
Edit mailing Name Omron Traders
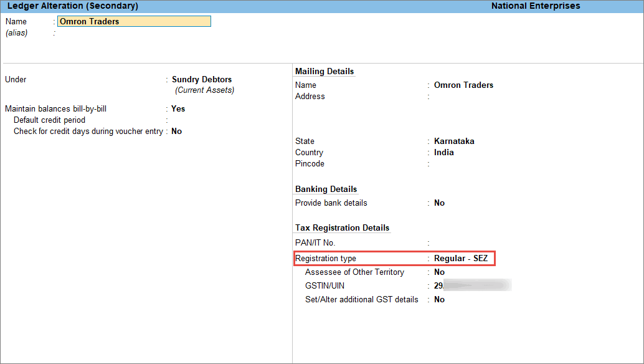464,85
